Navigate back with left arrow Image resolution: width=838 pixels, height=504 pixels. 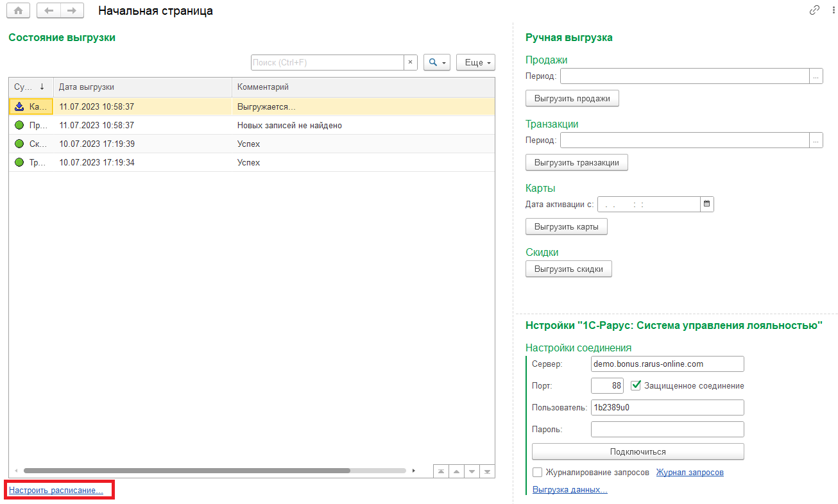click(x=49, y=11)
